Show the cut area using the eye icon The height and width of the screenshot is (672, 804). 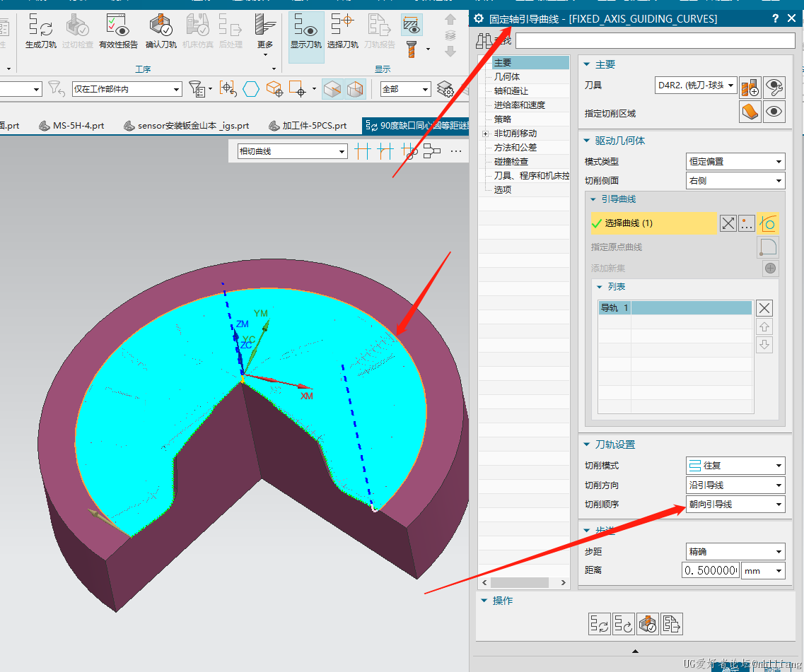[774, 112]
